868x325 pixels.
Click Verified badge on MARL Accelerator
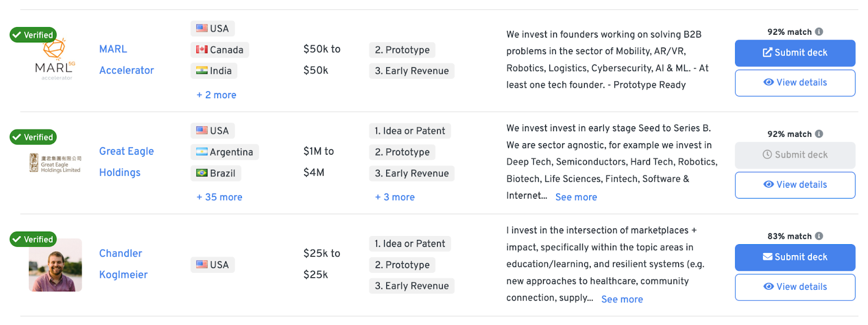[33, 35]
